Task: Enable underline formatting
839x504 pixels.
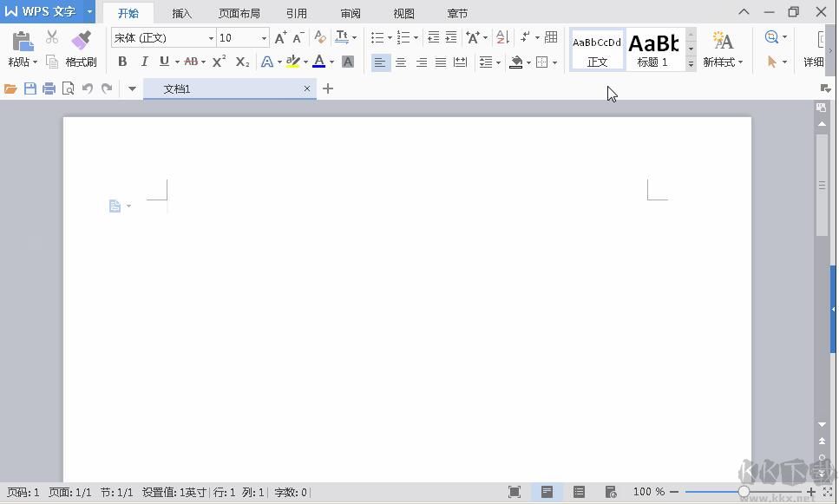Action: (x=165, y=62)
